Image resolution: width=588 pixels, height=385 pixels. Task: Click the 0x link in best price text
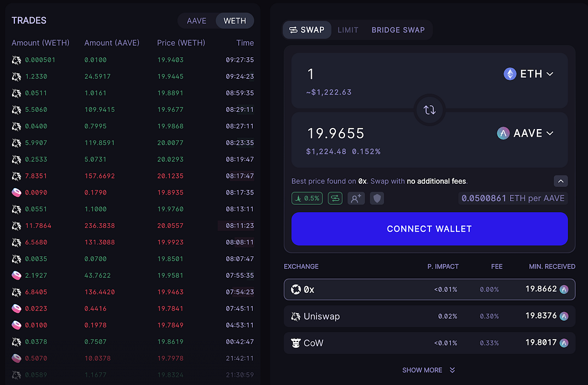[362, 181]
